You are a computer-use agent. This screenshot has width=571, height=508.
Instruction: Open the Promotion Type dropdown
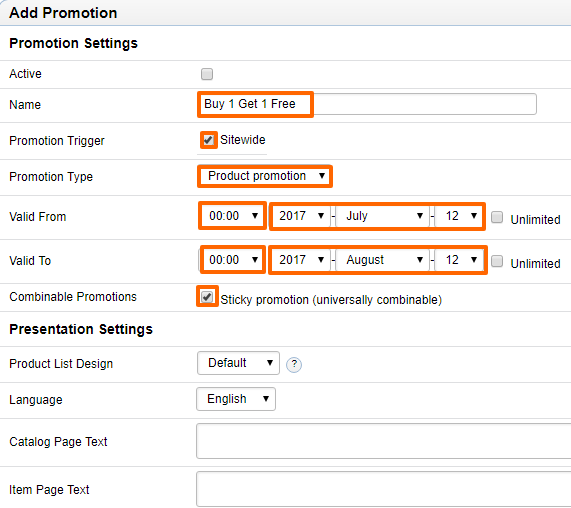tap(265, 176)
